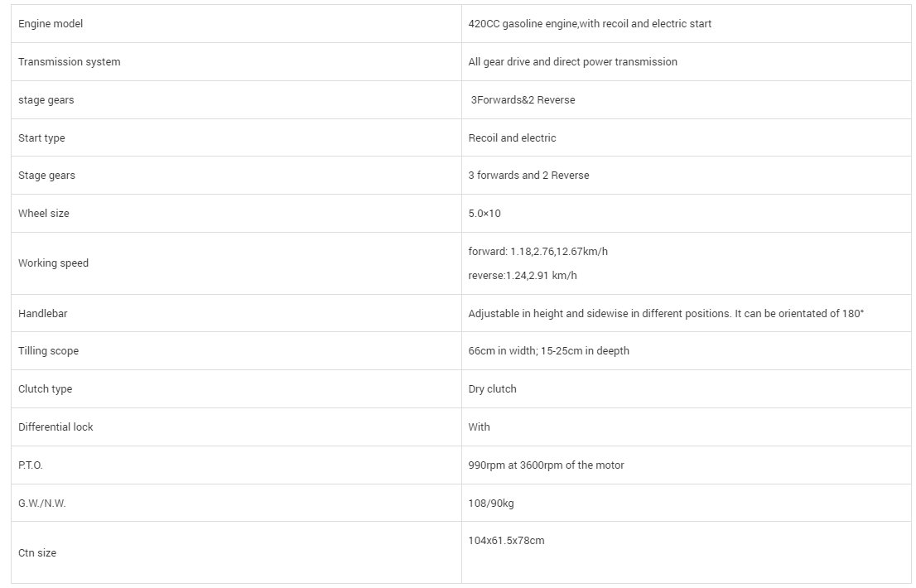The image size is (916, 588).
Task: Click the 104x61.5x78cm carton size value
Action: (x=506, y=541)
